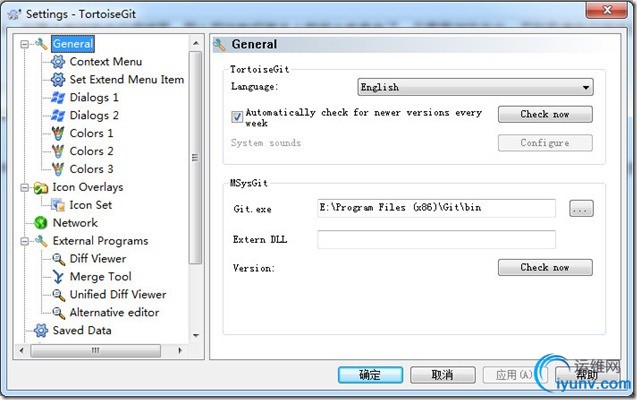Image resolution: width=637 pixels, height=400 pixels.
Task: Click the Saved Data gear icon
Action: click(x=41, y=330)
